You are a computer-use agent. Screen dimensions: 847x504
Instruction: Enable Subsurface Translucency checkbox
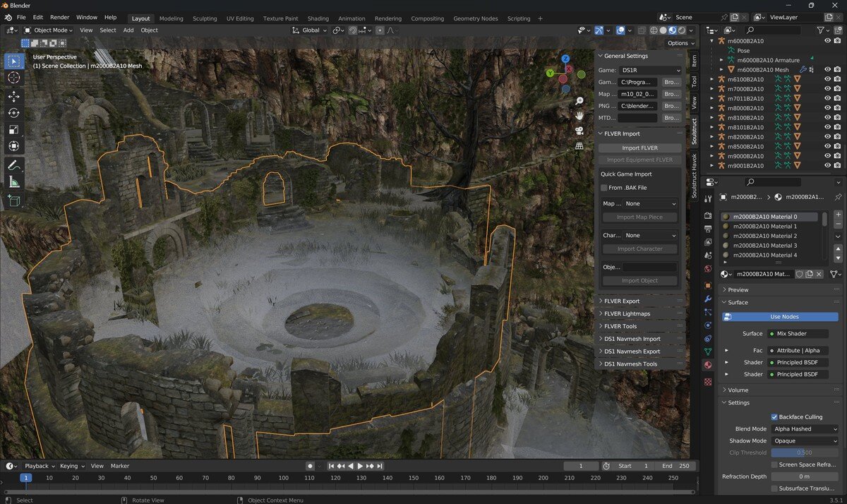(774, 488)
